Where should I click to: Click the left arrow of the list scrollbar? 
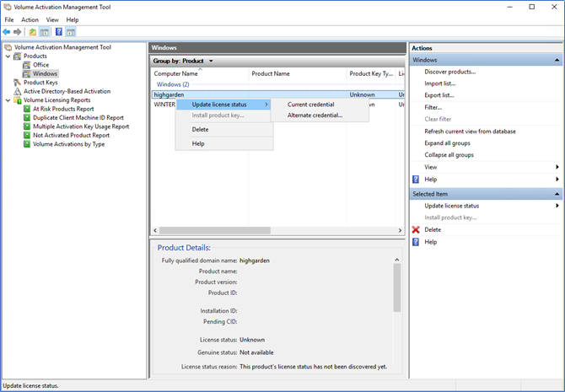coord(155,230)
